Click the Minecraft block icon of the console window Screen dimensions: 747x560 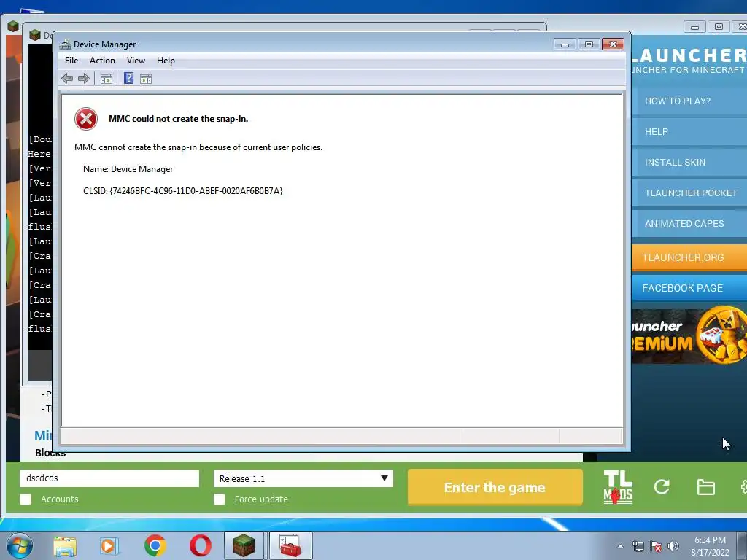click(35, 35)
